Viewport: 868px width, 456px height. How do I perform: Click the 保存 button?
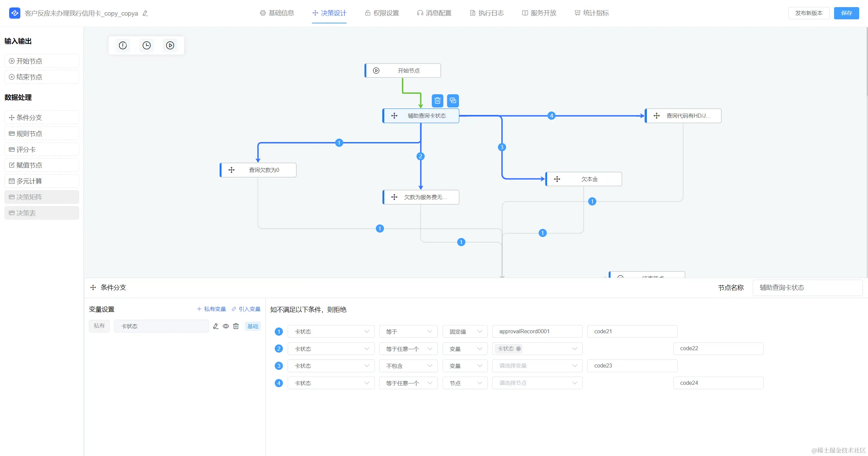click(x=846, y=13)
